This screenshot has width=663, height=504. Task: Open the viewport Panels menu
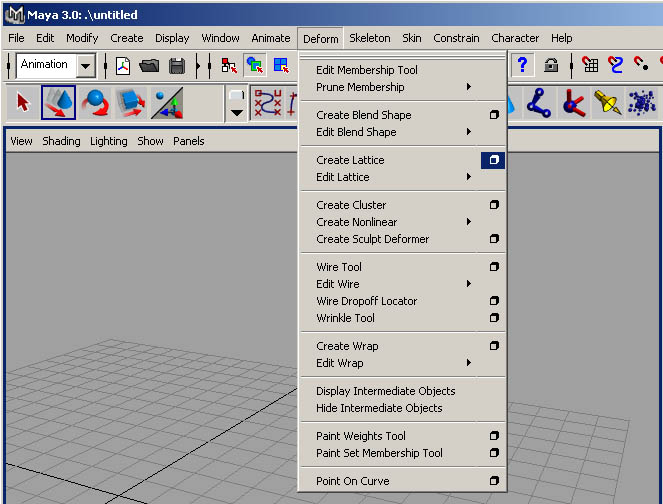pos(189,141)
